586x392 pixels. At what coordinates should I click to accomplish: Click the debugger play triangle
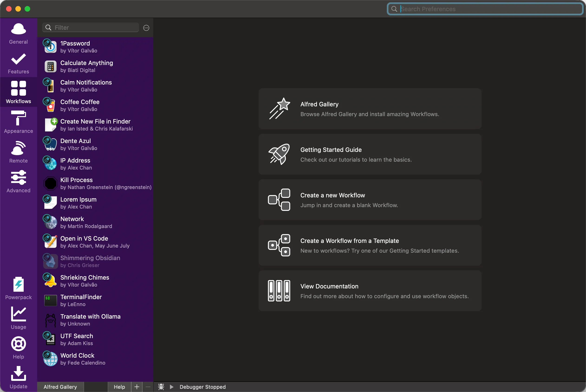point(172,387)
